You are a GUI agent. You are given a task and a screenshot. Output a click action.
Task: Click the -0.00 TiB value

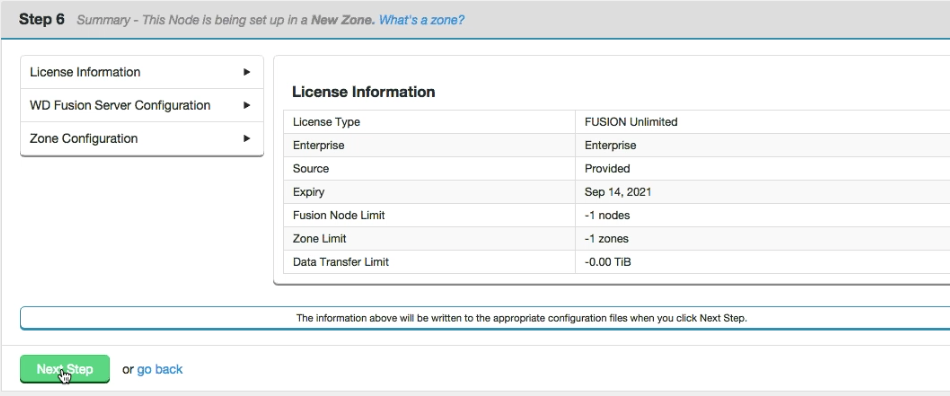608,263
